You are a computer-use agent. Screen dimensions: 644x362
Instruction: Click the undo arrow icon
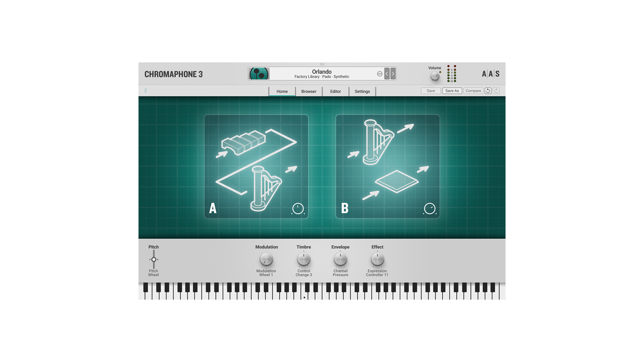coord(488,91)
